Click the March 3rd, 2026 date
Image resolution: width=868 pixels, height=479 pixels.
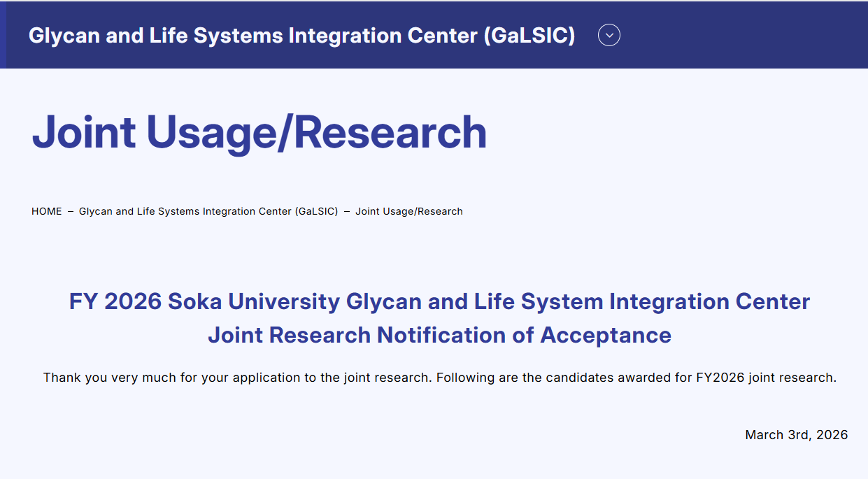(796, 435)
